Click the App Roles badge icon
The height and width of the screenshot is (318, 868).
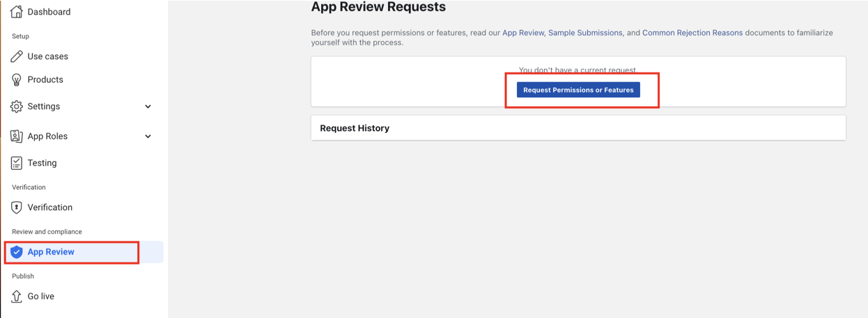(x=17, y=136)
